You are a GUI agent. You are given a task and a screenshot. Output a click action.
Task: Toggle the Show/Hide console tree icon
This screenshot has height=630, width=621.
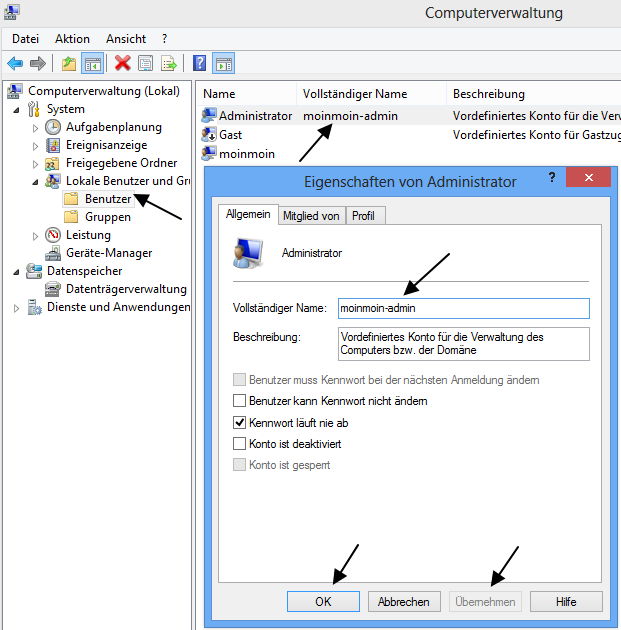point(92,63)
